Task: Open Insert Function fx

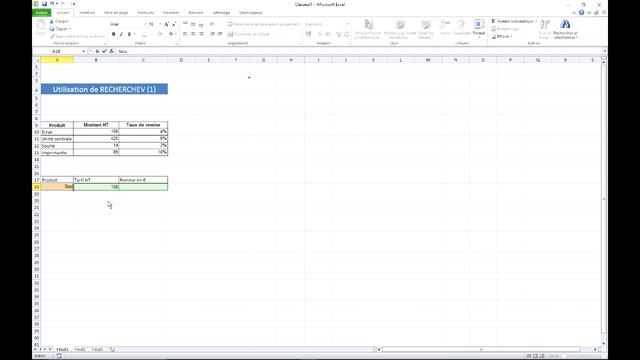Action: 111,51
